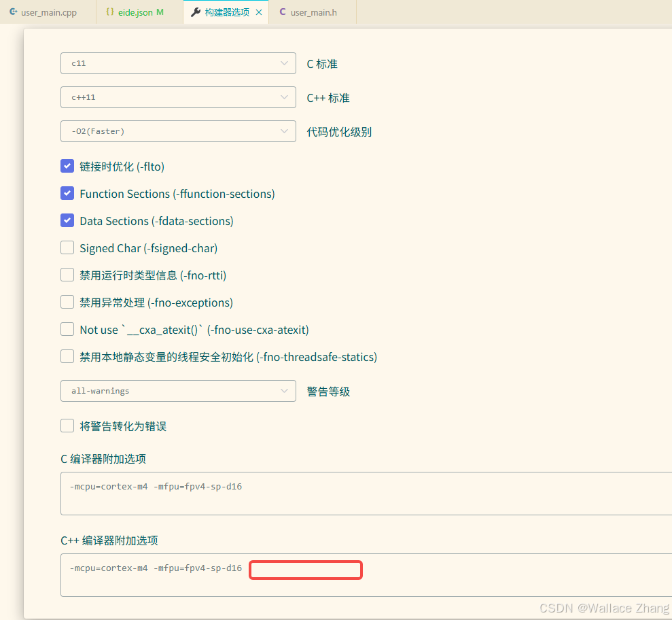Click the 代码优化级别 label
The image size is (672, 620).
(339, 132)
